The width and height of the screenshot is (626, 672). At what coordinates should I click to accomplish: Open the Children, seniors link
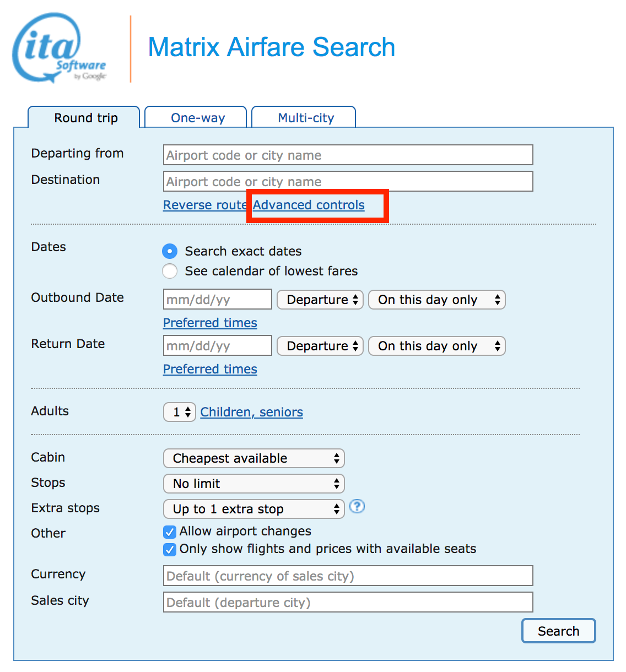click(252, 412)
